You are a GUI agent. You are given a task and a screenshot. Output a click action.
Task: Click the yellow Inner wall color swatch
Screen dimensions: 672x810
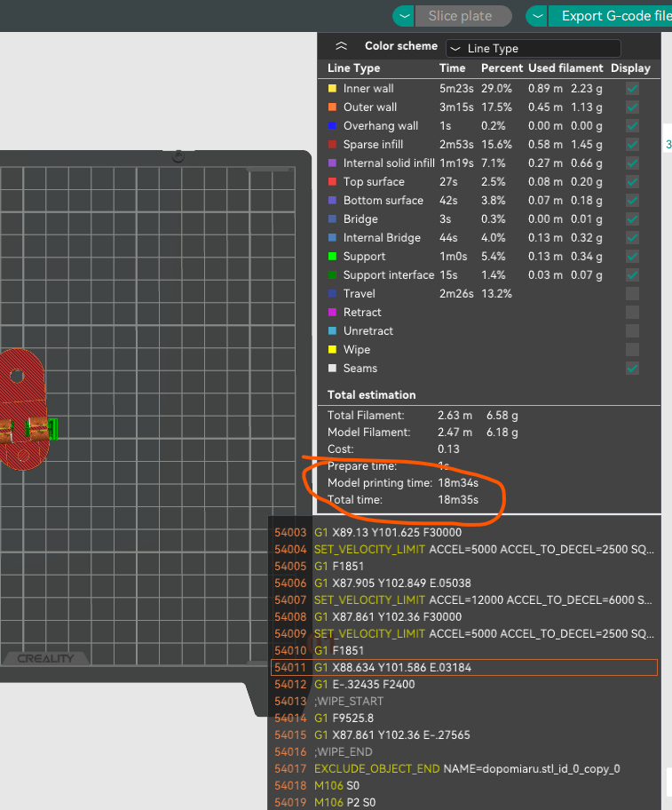tap(333, 89)
